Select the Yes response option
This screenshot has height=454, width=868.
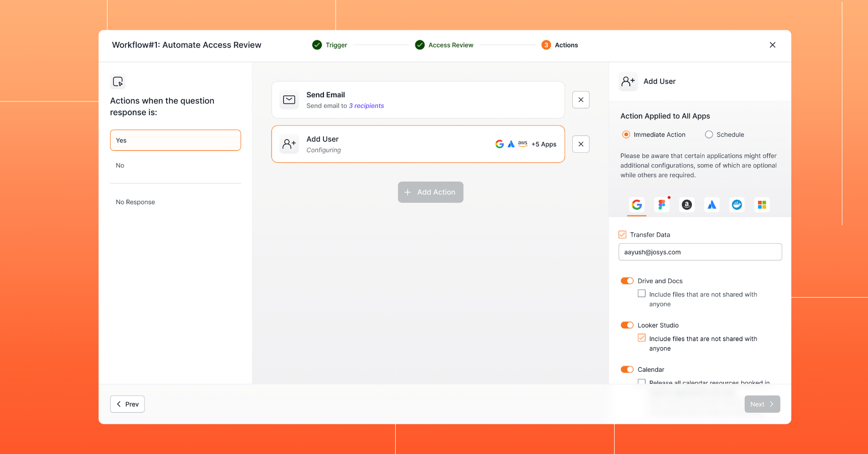176,140
